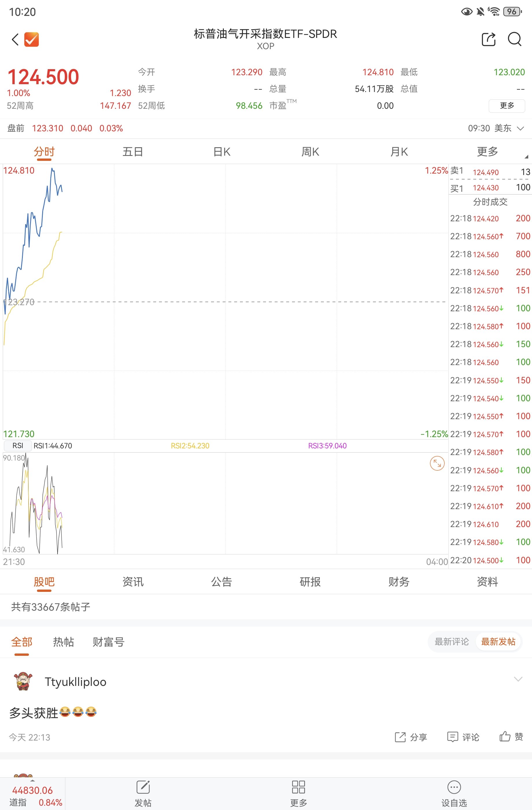Viewport: 532px width, 810px height.
Task: Switch to the 周K chart tab
Action: [310, 152]
